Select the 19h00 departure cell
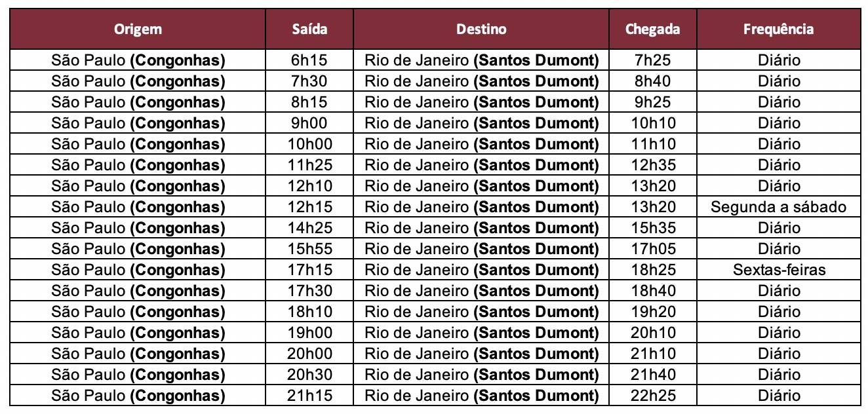868x414 pixels. tap(309, 333)
